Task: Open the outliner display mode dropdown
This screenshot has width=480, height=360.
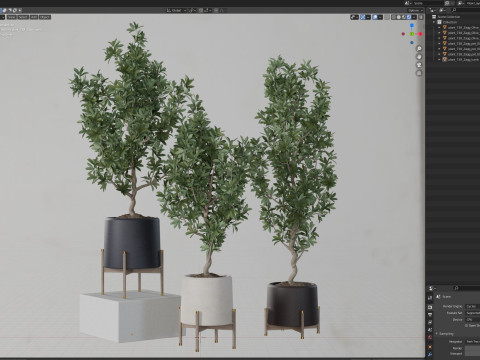Action: tap(442, 10)
